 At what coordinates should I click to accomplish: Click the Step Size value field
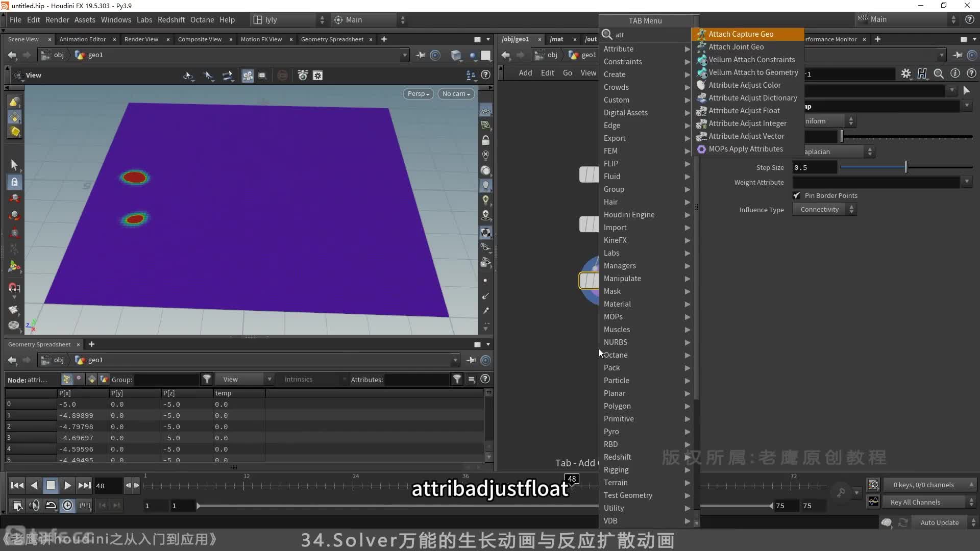[815, 167]
